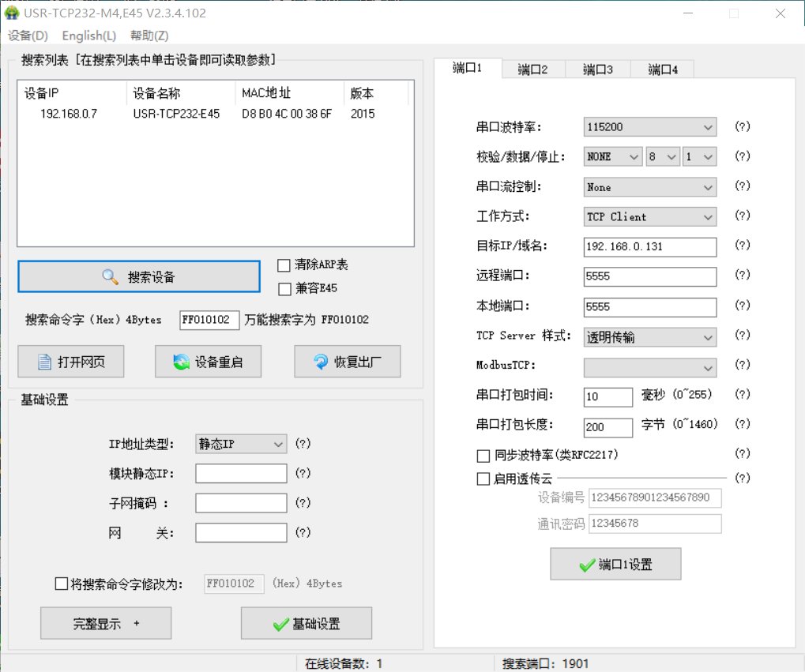Viewport: 805px width, 672px height.
Task: Click the 搜索命令字 FF010102 input field
Action: click(209, 320)
